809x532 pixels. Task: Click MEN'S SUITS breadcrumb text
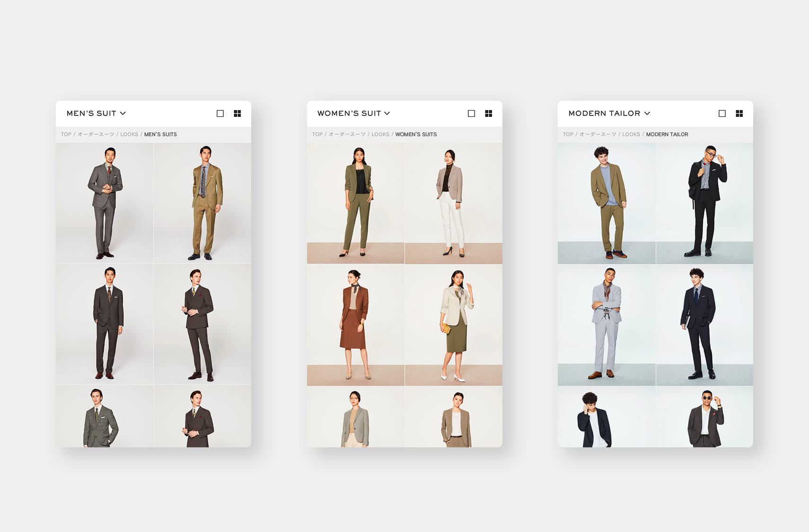pos(160,134)
